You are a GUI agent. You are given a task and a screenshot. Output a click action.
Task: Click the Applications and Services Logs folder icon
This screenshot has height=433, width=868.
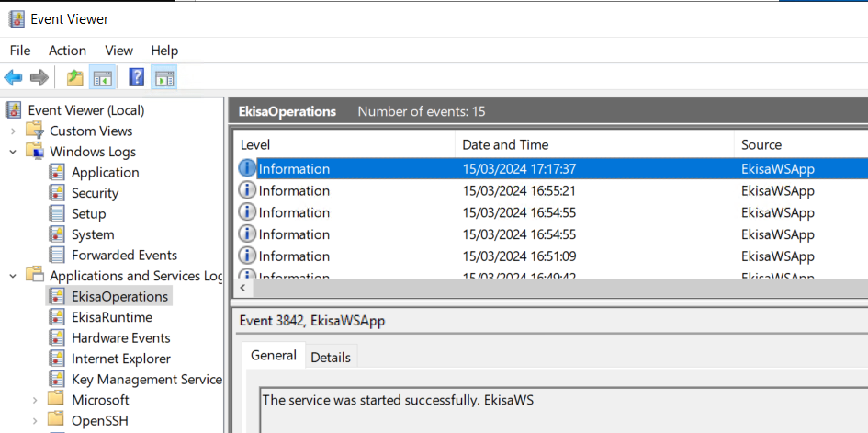(35, 275)
